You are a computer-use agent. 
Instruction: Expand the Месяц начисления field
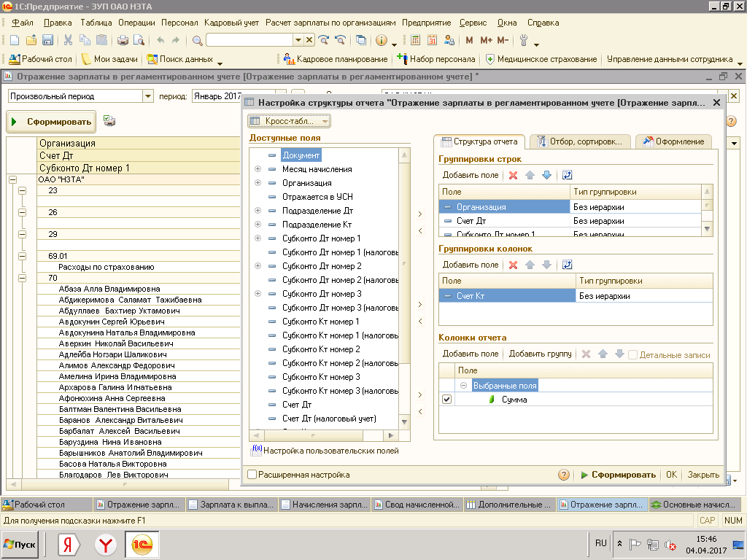pos(258,169)
